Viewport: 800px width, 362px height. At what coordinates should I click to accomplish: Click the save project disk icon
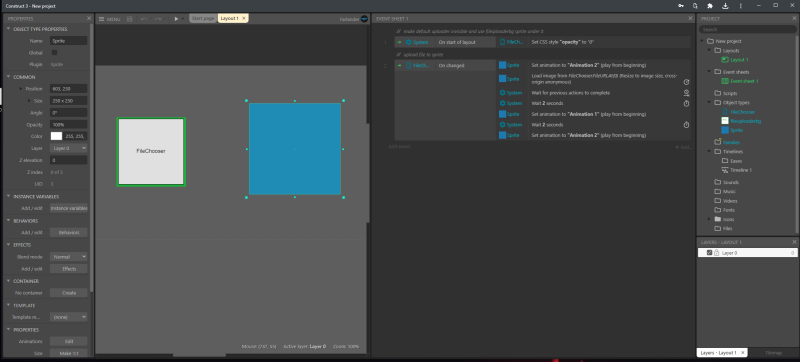(x=130, y=19)
